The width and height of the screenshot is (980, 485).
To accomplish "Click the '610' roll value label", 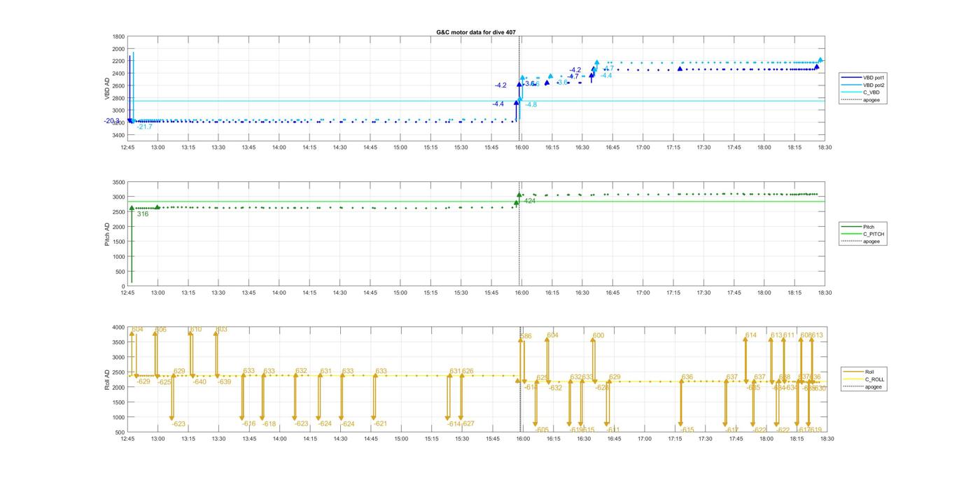I will (196, 329).
